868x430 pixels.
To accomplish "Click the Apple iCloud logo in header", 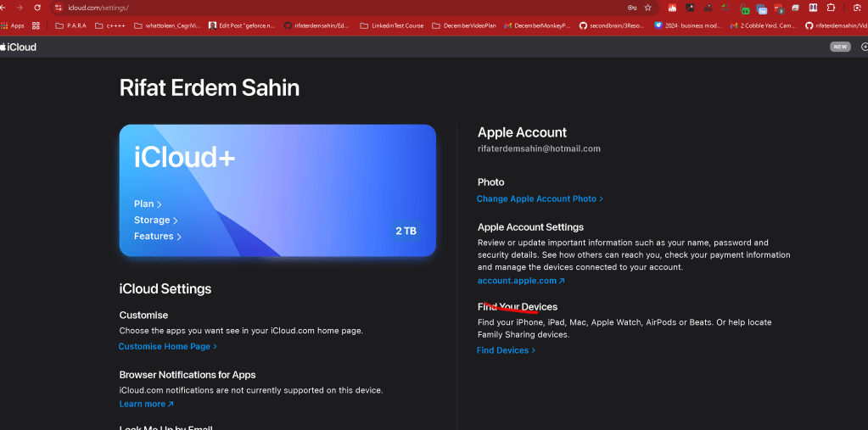I will click(19, 47).
